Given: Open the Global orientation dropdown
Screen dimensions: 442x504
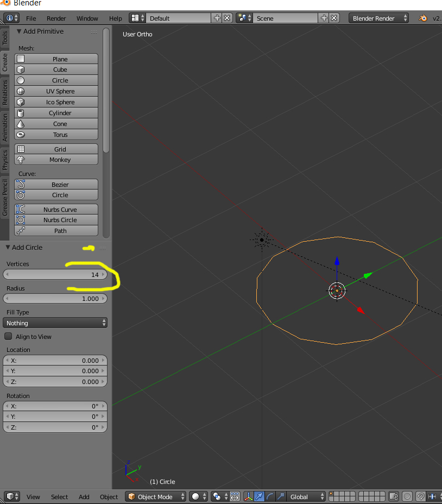Looking at the screenshot, I should [x=305, y=496].
